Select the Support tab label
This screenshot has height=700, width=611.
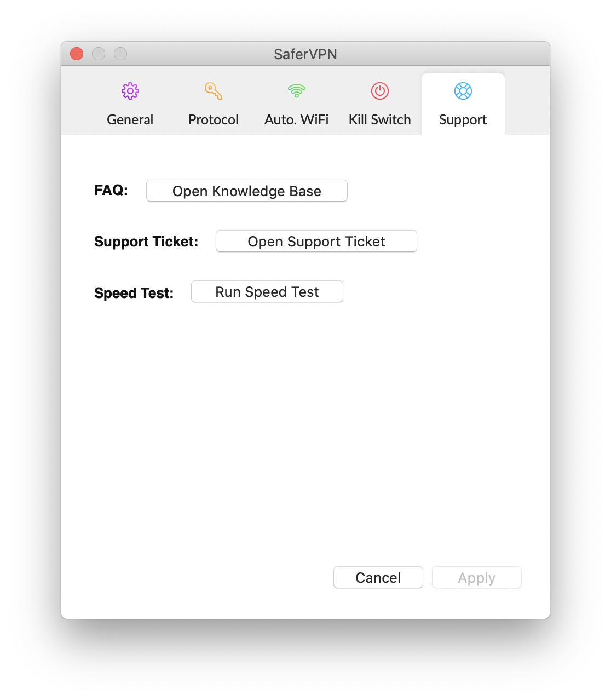(x=463, y=120)
